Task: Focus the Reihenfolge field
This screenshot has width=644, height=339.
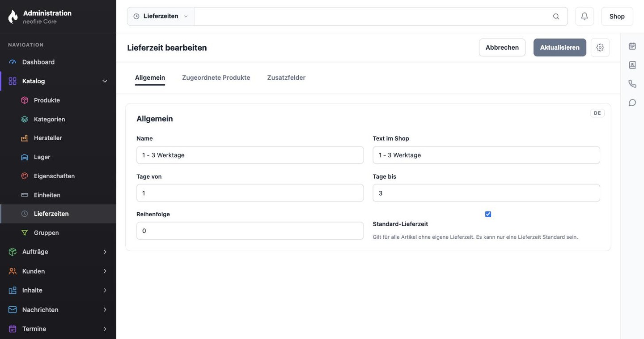Action: (x=250, y=231)
